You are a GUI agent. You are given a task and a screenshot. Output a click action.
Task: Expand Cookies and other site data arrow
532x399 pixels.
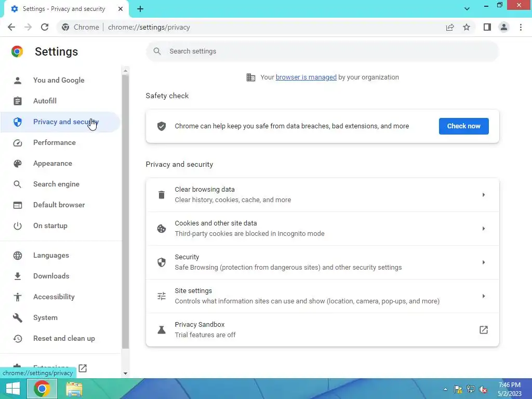point(484,229)
